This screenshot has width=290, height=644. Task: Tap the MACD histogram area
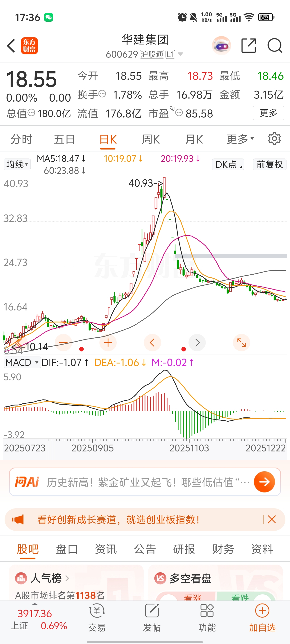coord(145,404)
